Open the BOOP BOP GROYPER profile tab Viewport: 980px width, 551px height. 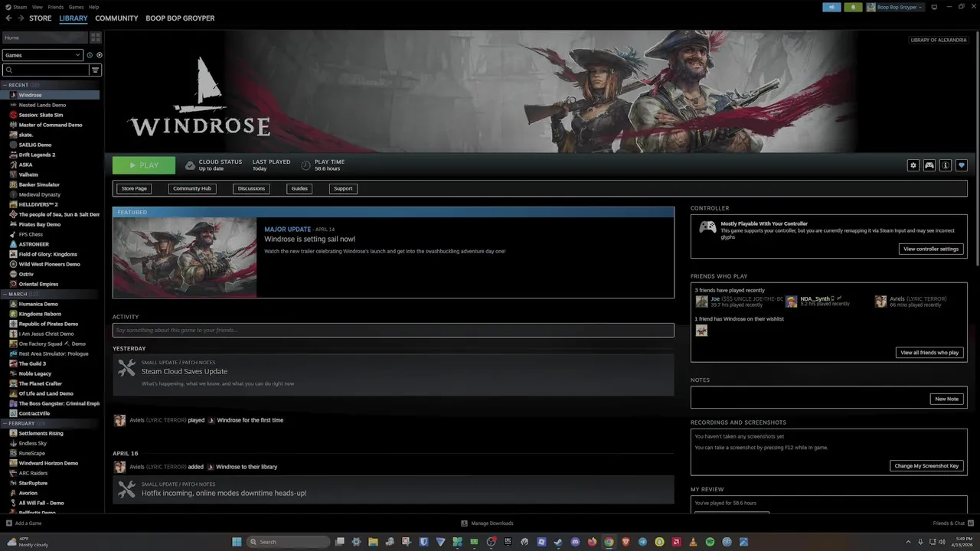[x=180, y=18]
